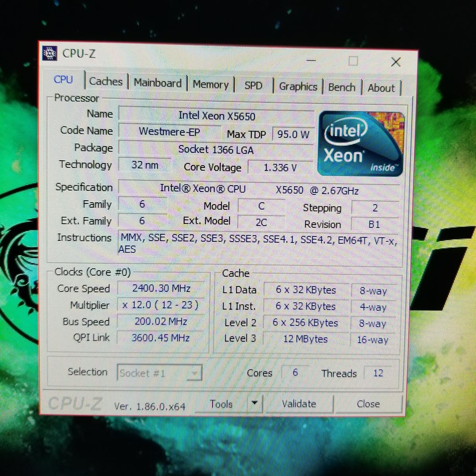Switch to the About tab
The height and width of the screenshot is (476, 476).
pyautogui.click(x=381, y=88)
